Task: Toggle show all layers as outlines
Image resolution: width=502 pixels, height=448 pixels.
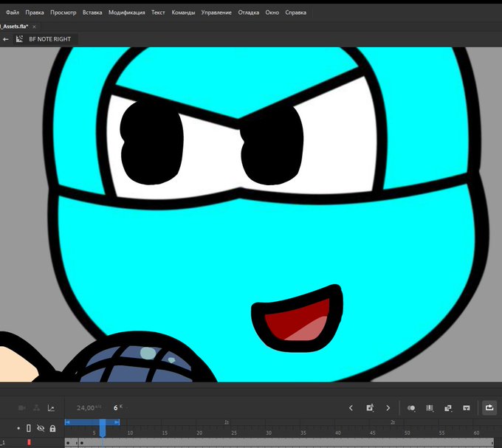Action: point(29,428)
